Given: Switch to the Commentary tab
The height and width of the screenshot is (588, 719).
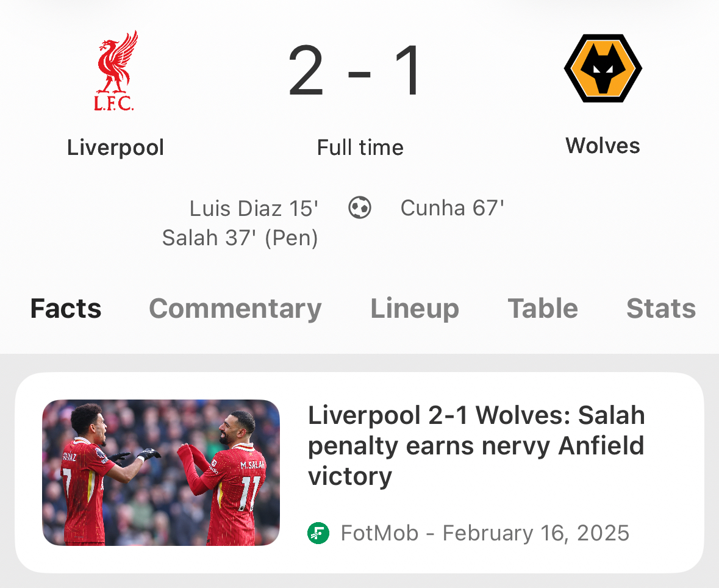Looking at the screenshot, I should pos(235,309).
